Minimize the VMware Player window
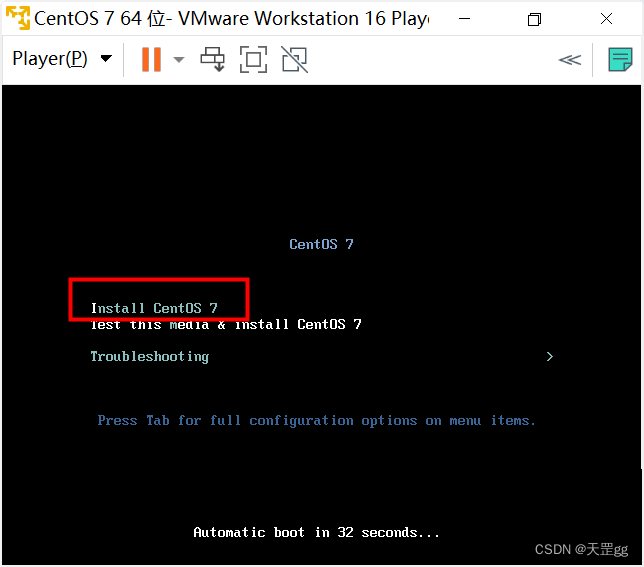 [x=464, y=19]
